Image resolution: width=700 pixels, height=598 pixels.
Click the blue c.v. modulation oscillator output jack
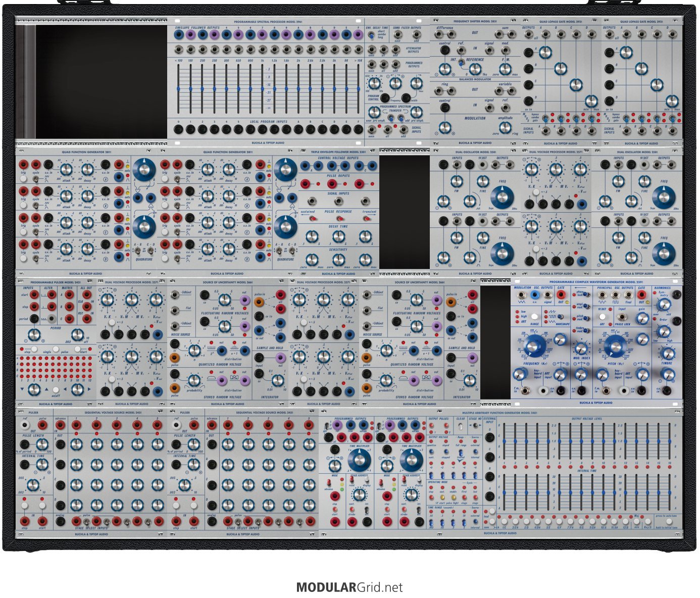point(535,294)
